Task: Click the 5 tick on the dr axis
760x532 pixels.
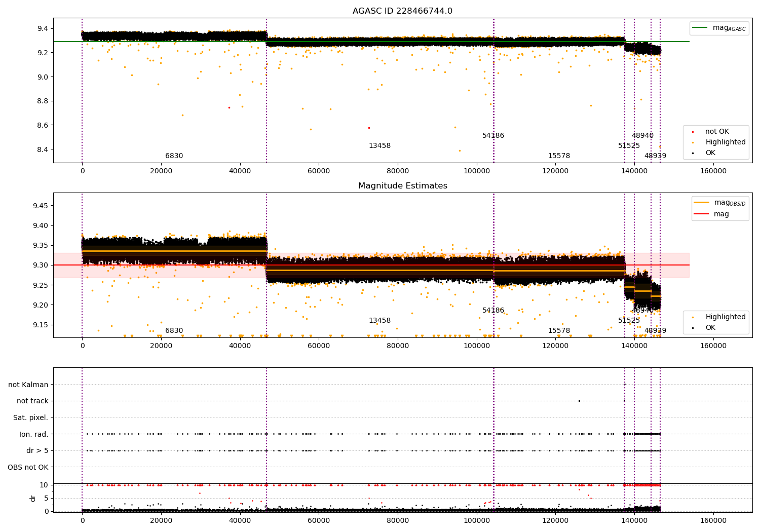Action: click(x=46, y=498)
